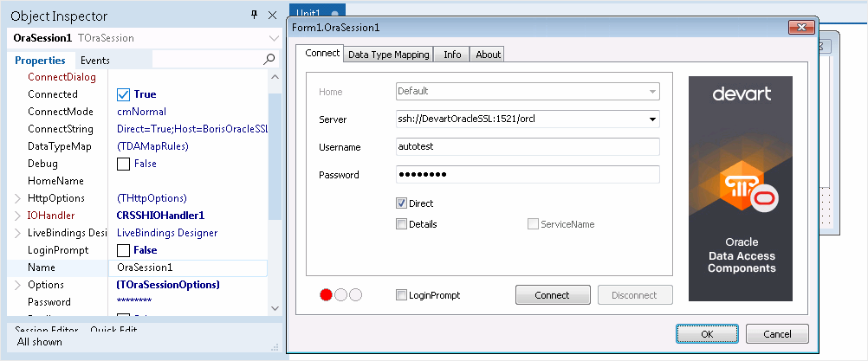Select the HomeName property row
This screenshot has height=361, width=868.
pyautogui.click(x=137, y=181)
